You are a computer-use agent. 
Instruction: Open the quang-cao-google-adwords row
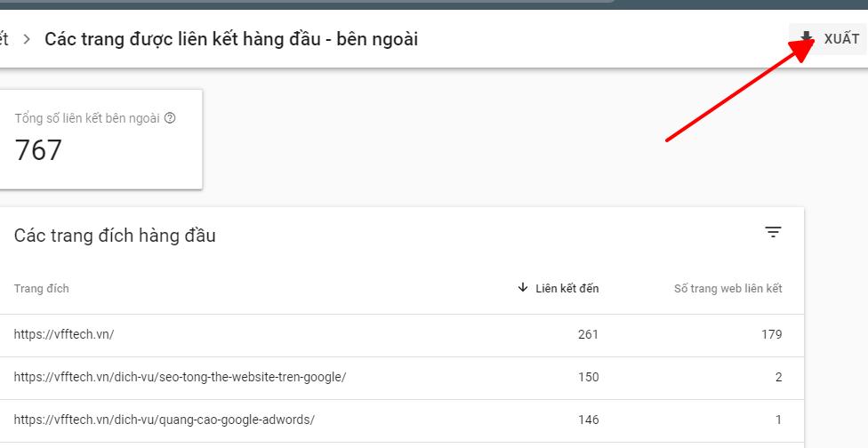(401, 420)
